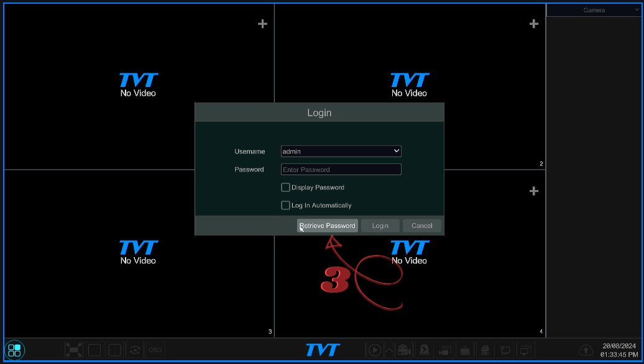Expand the Camera panel dropdown

pyautogui.click(x=594, y=10)
